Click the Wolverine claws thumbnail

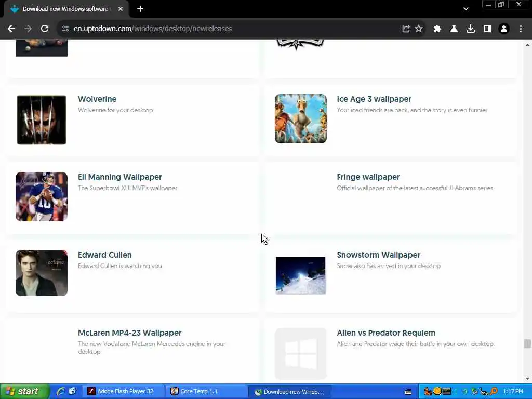coord(42,120)
